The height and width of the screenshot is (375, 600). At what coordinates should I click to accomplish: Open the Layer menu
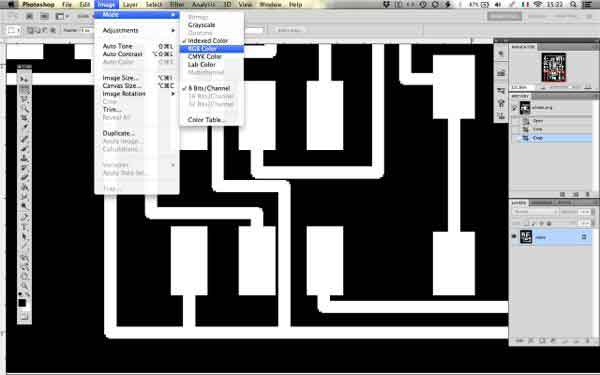[x=130, y=5]
